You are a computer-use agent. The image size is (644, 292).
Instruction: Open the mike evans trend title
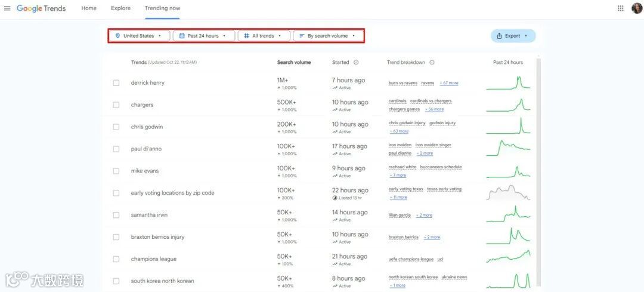click(x=144, y=171)
